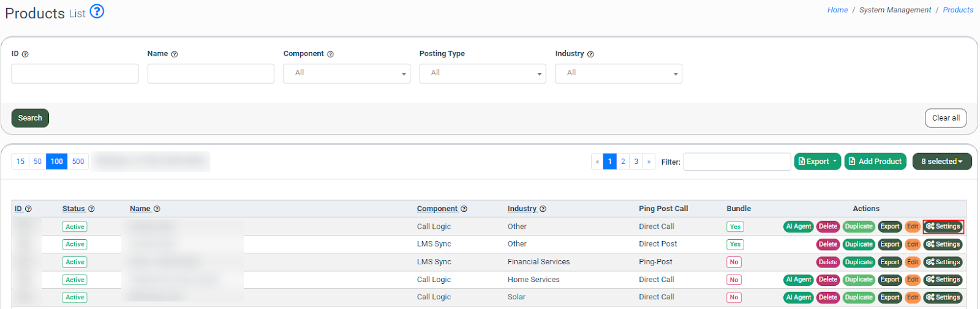The image size is (980, 309).
Task: Click into the Filter text field
Action: (x=737, y=162)
